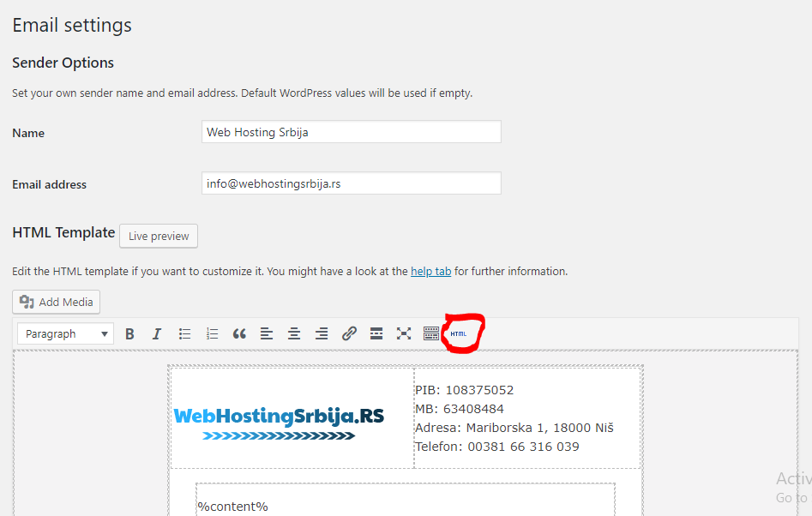Toggle distraction-free fullscreen mode
Viewport: 812px width, 516px height.
404,333
